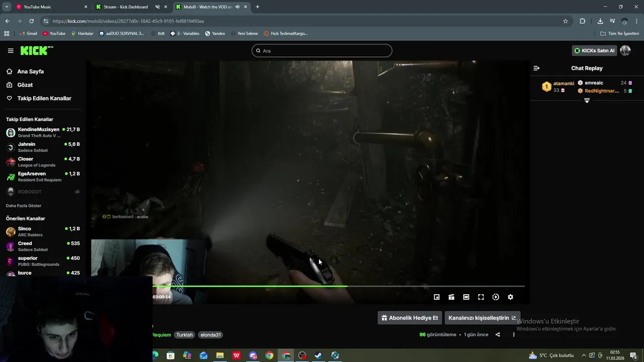
Task: Open video player settings gear
Action: [510, 297]
